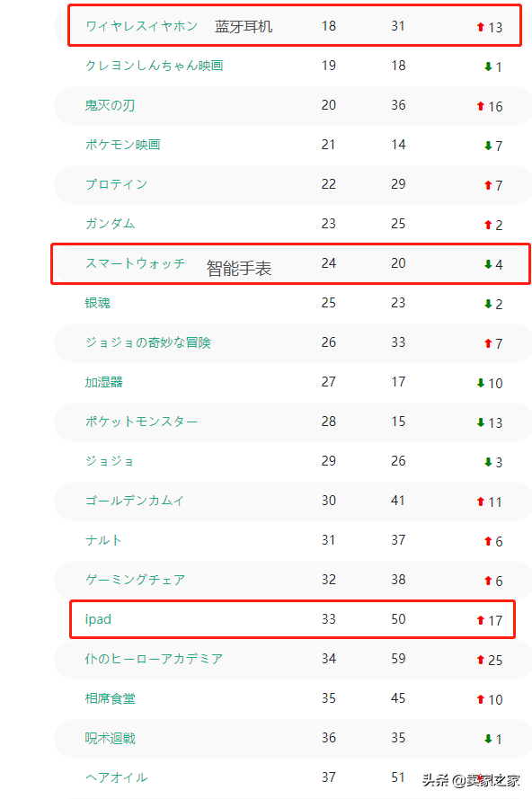This screenshot has height=799, width=532.
Task: Click the クレヨンしんちゃん映画 keyword link
Action: pyautogui.click(x=154, y=66)
